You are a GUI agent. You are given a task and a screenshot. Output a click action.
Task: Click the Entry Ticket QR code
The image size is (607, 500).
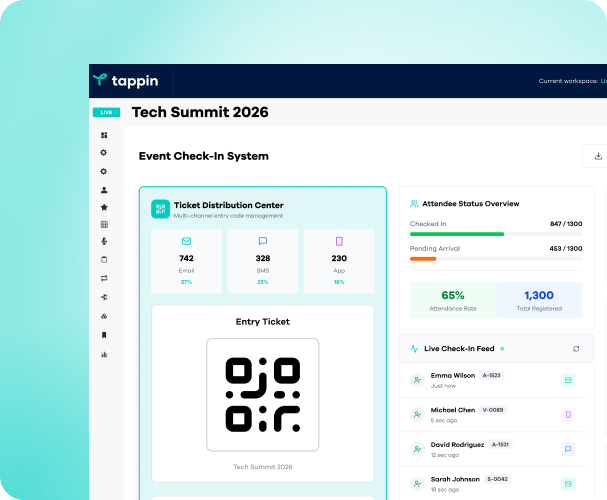pyautogui.click(x=263, y=394)
